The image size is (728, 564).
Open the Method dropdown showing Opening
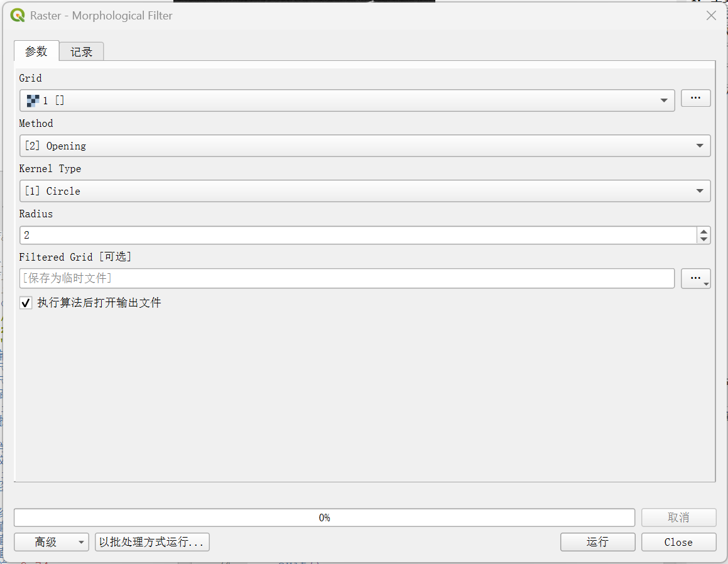[x=364, y=146]
